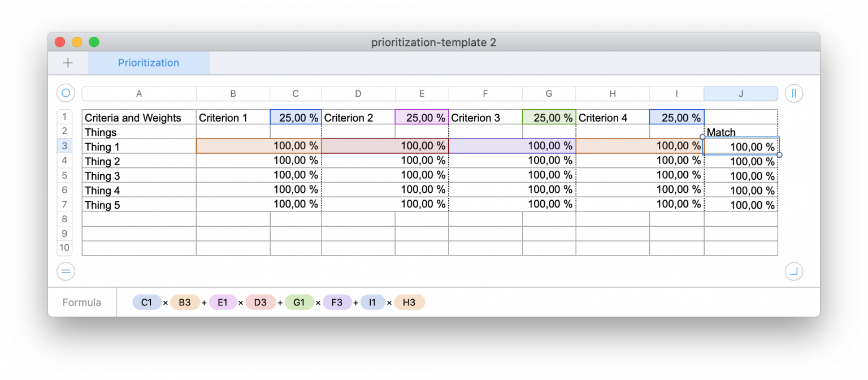Image resolution: width=868 pixels, height=380 pixels.
Task: Click the E1 token in formula bar
Action: (223, 303)
